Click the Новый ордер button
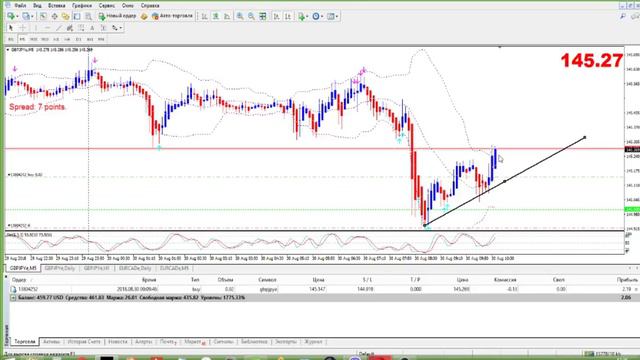Image resolution: width=640 pixels, height=360 pixels. (117, 16)
